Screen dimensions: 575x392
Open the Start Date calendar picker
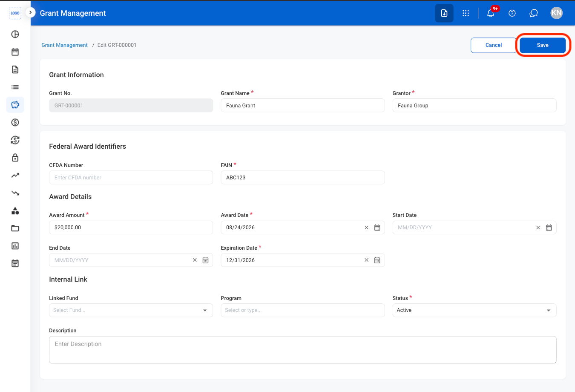(549, 228)
